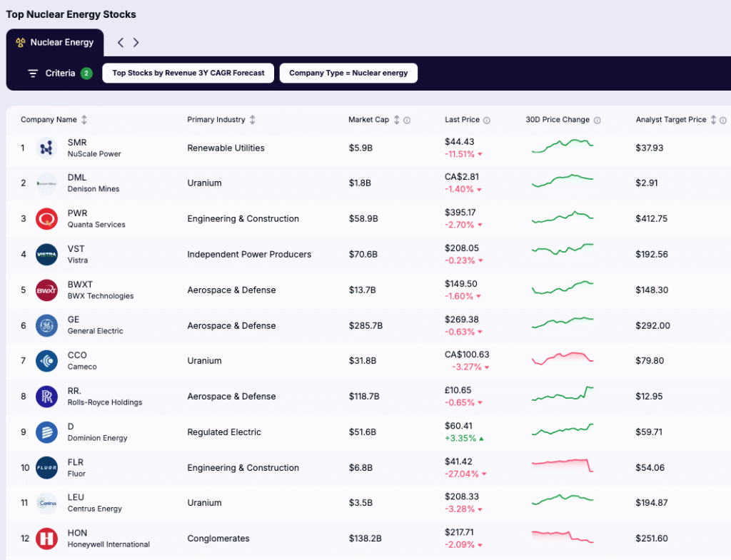
Task: View the NuScale Power 30D price sparkline
Action: click(563, 146)
